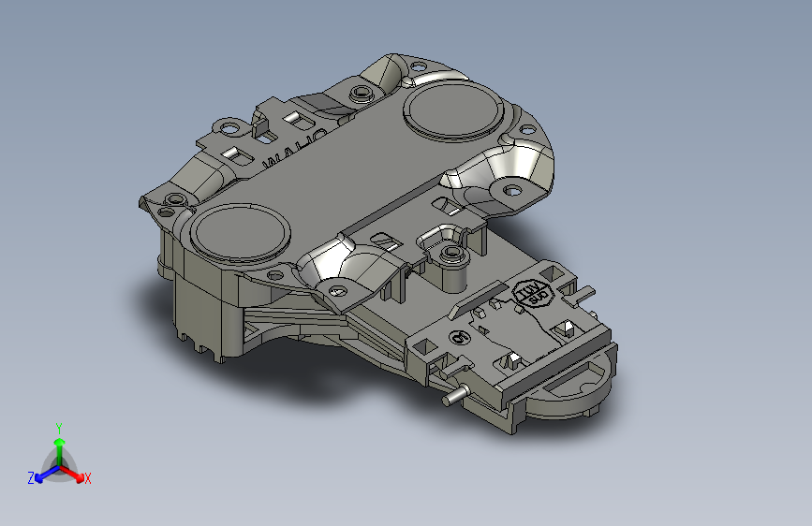Select the embossed WALIO text on the model
The width and height of the screenshot is (812, 526).
[x=294, y=149]
